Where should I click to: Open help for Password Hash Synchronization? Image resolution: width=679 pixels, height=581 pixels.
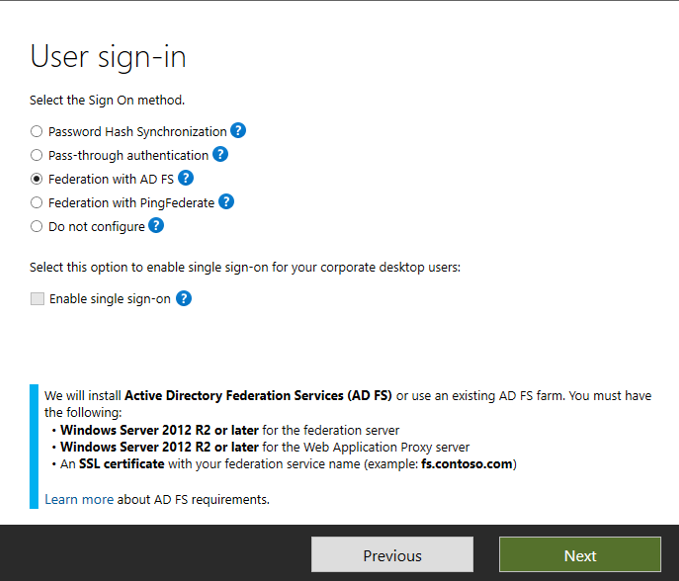click(238, 131)
